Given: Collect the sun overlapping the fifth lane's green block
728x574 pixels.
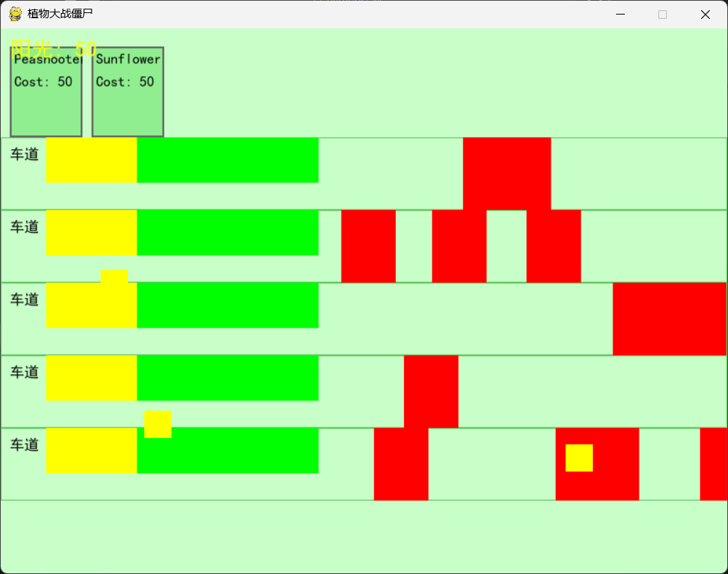Looking at the screenshot, I should point(158,424).
